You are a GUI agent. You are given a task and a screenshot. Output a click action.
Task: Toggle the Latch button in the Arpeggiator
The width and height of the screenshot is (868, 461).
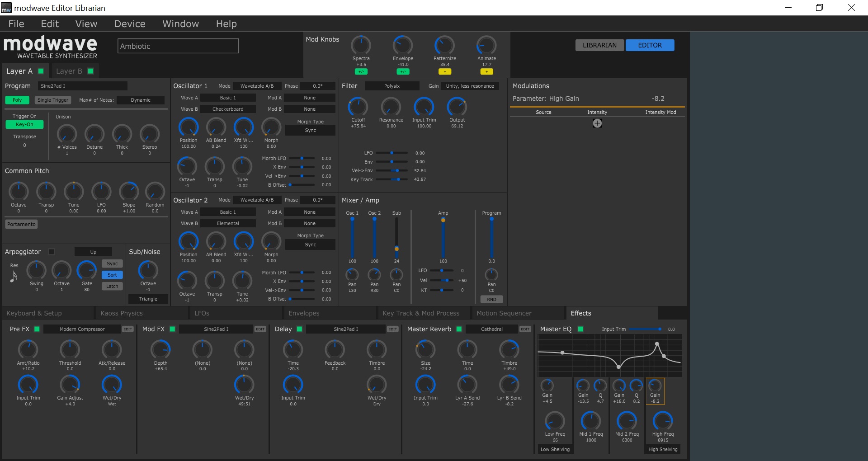(x=112, y=286)
